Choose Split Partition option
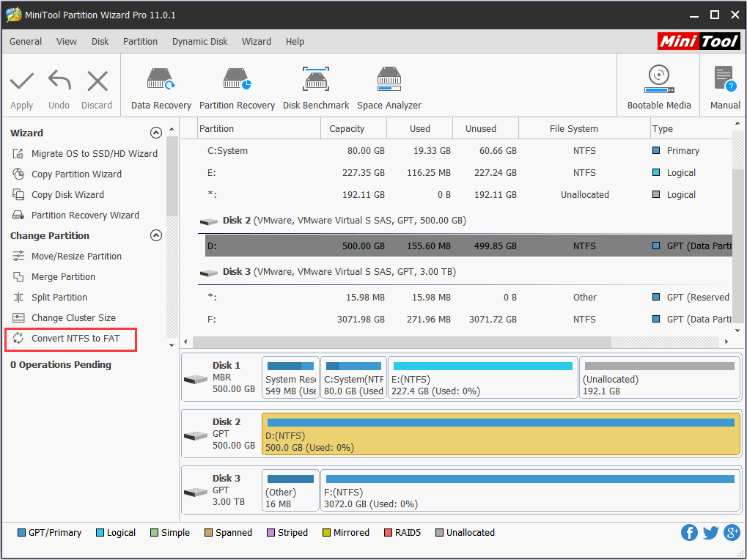This screenshot has width=747, height=560. pos(59,297)
